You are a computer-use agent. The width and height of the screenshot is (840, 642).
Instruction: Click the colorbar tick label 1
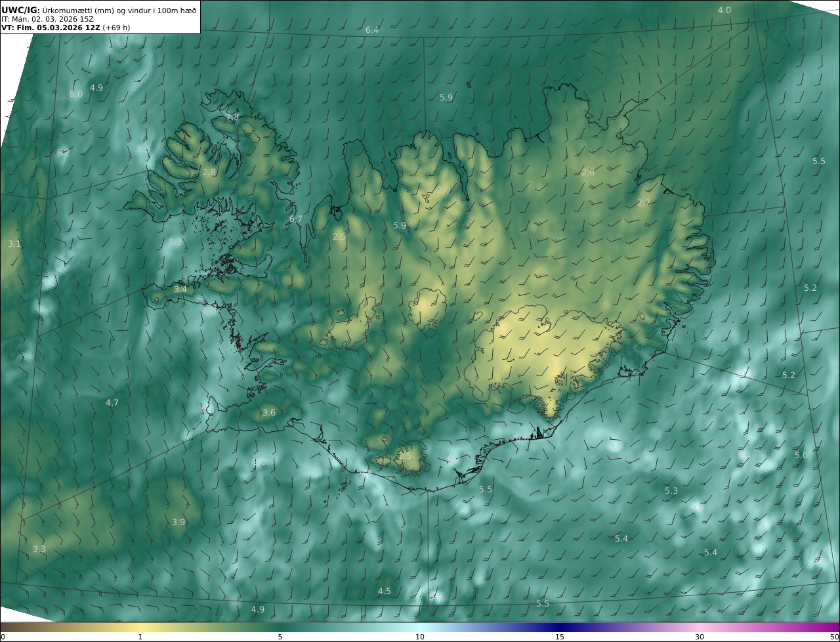point(140,637)
